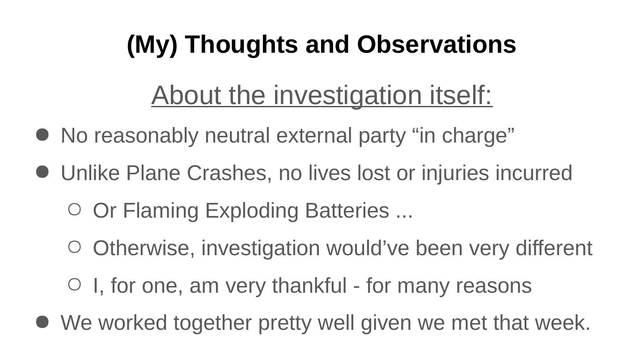Select the "No reasonably neutral external party" line

tap(287, 135)
